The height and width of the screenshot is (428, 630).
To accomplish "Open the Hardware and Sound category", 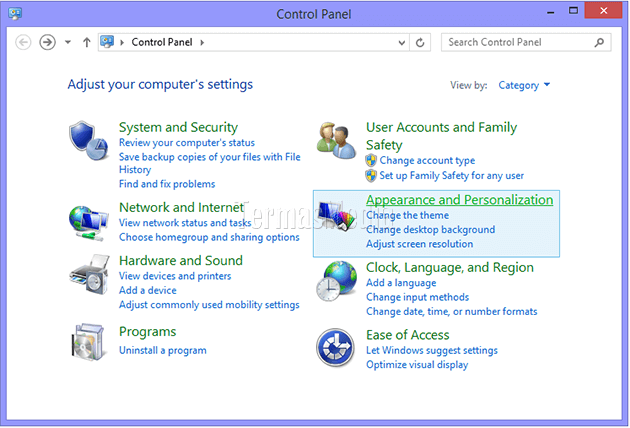I will (181, 260).
